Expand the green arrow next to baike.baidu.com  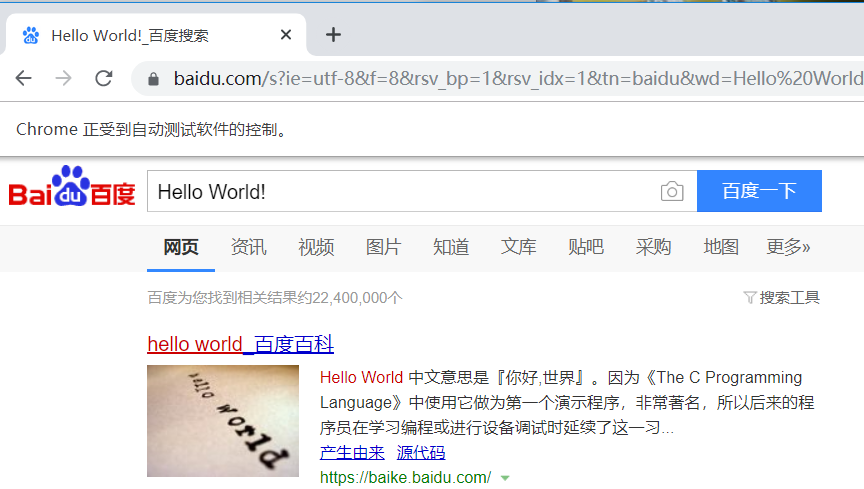505,478
